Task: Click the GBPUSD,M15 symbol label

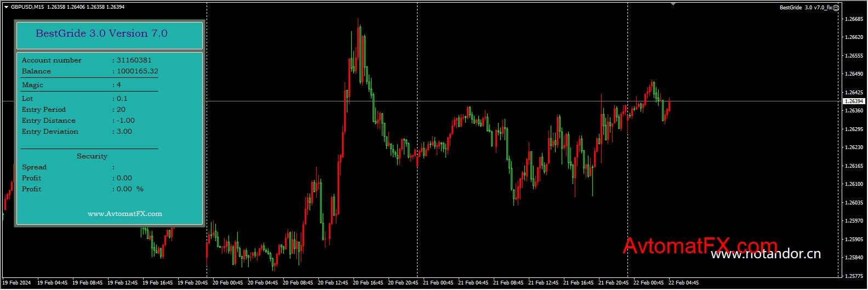Action: pyautogui.click(x=27, y=7)
